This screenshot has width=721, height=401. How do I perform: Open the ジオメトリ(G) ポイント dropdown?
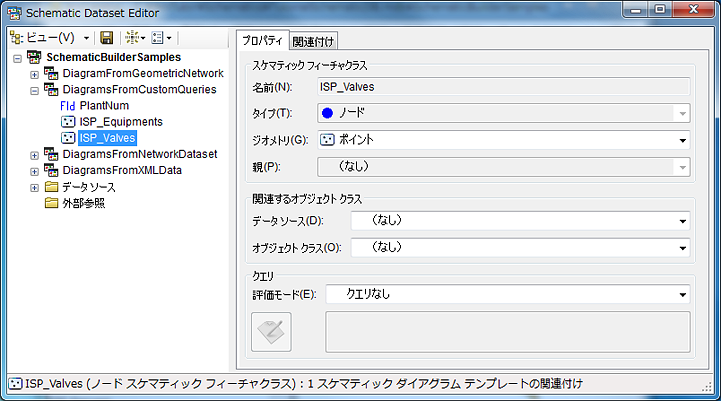[504, 140]
